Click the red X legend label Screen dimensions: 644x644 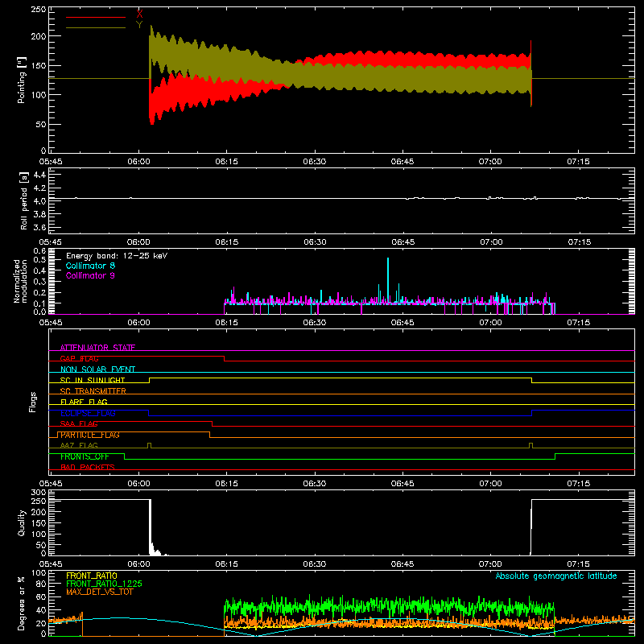139,14
